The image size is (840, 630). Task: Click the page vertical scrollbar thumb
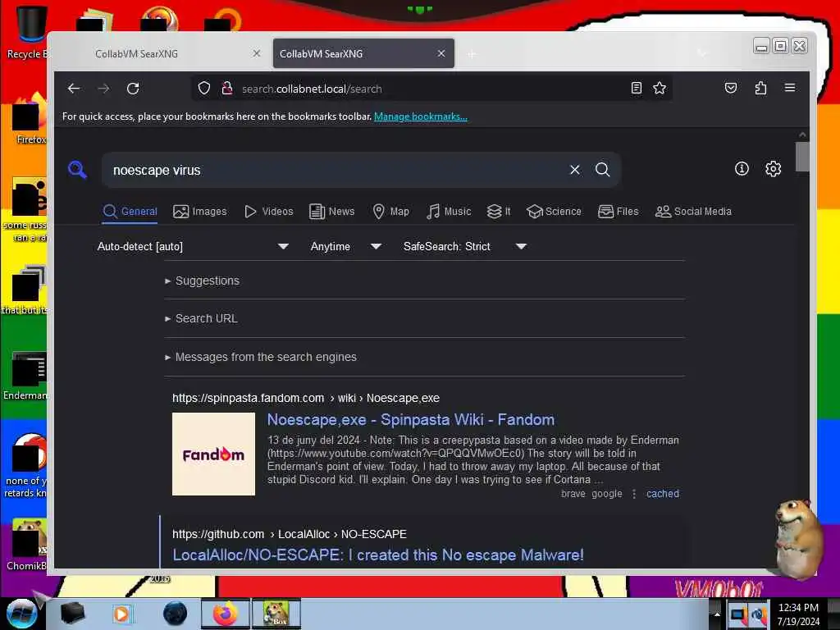(802, 157)
